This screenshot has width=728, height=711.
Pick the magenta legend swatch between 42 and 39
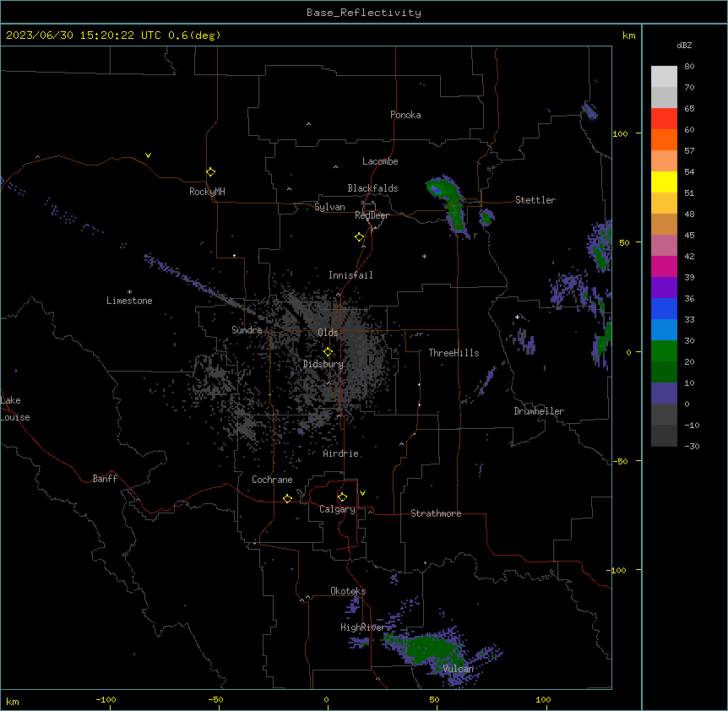click(x=664, y=266)
